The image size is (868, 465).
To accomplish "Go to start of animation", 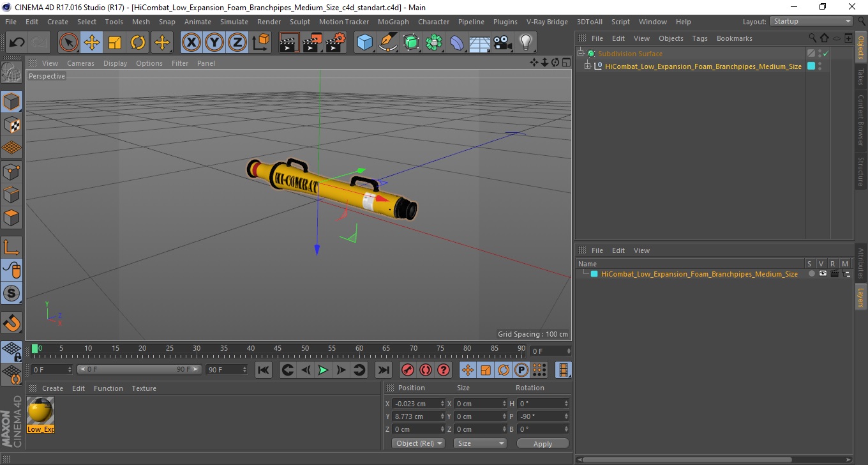I will pyautogui.click(x=264, y=370).
